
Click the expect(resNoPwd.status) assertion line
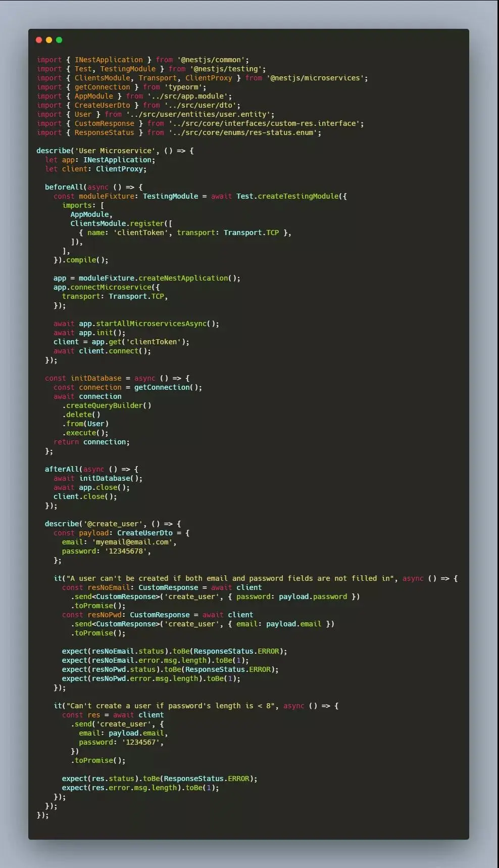click(170, 669)
